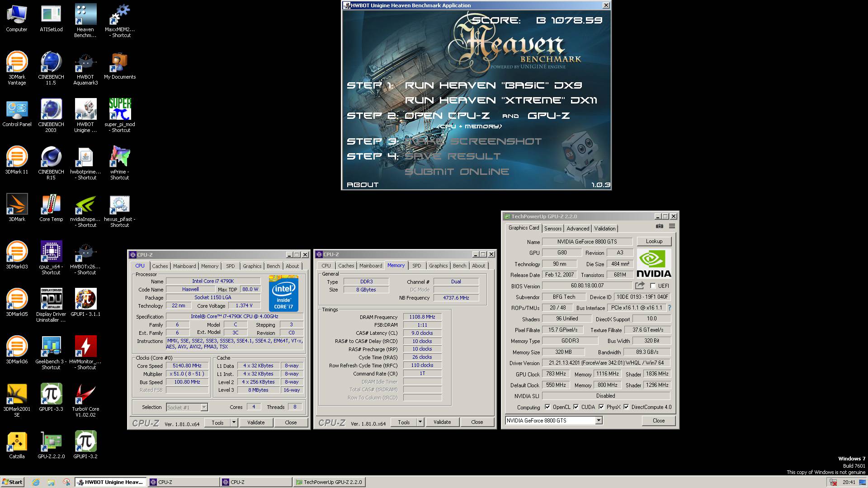Open the Advanced tab in GPU-Z
This screenshot has height=488, width=868.
coord(578,229)
